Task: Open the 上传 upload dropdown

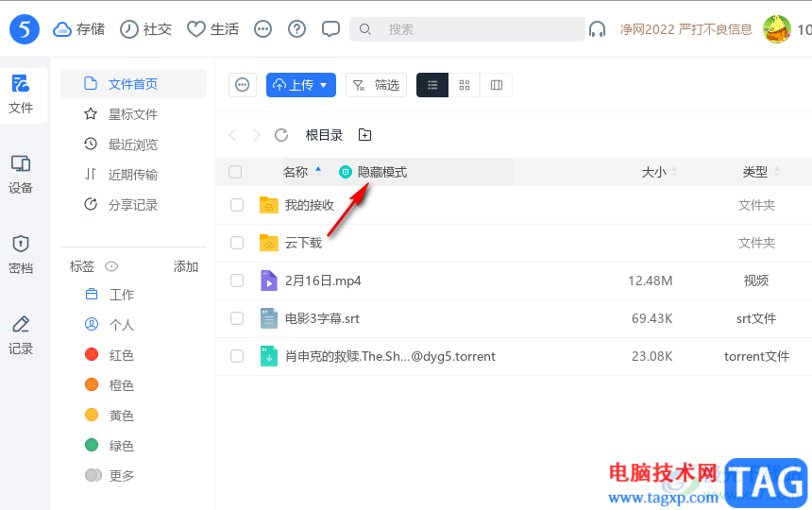Action: [301, 85]
